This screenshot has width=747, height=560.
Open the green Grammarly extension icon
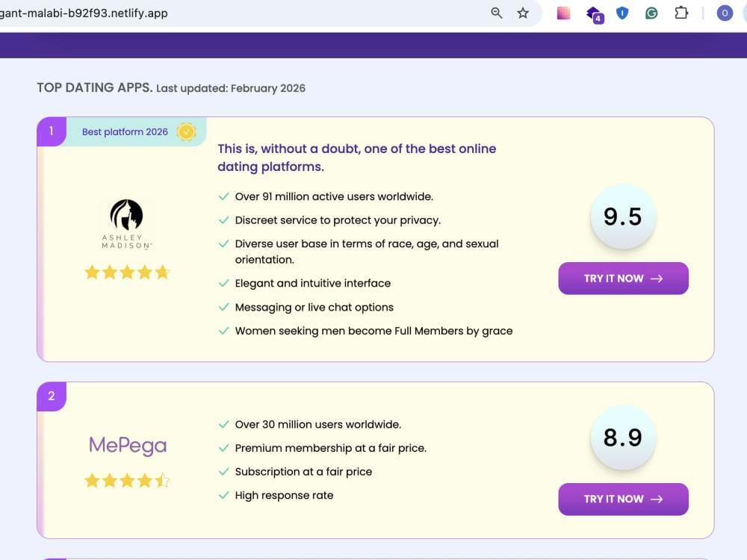click(x=651, y=13)
